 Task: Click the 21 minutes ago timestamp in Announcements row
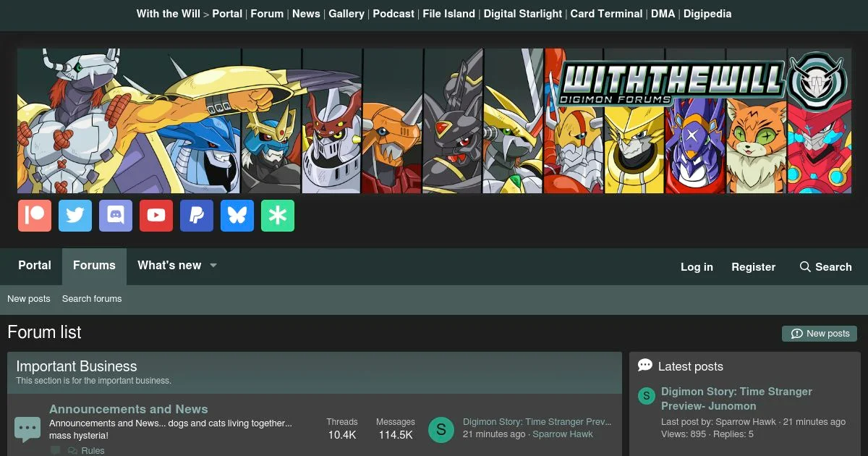pos(494,434)
